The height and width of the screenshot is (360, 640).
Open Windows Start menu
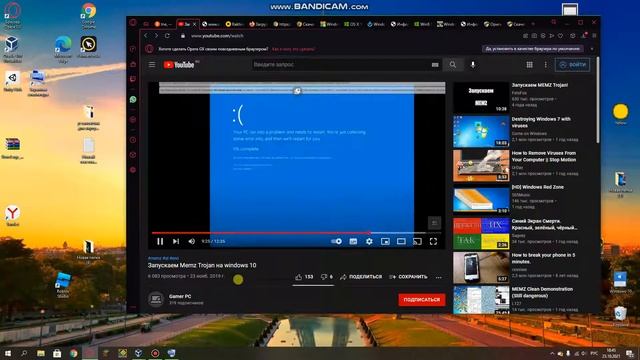[8, 353]
